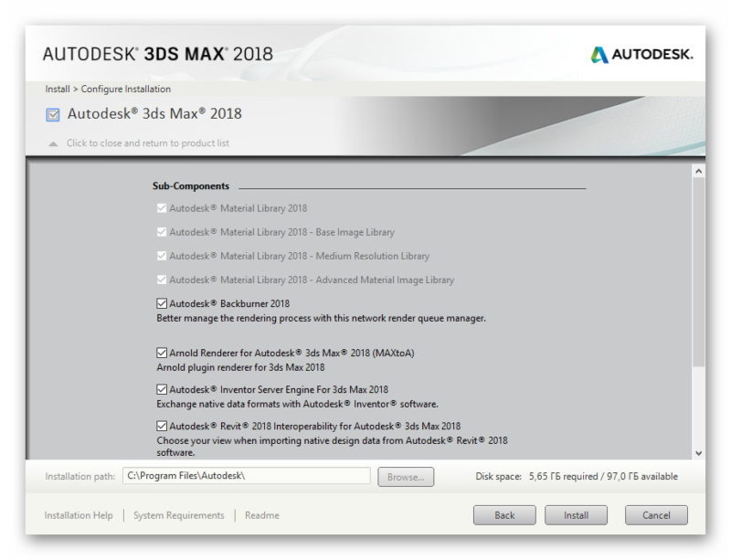Click the Installation path input field
The height and width of the screenshot is (560, 731).
coord(247,476)
